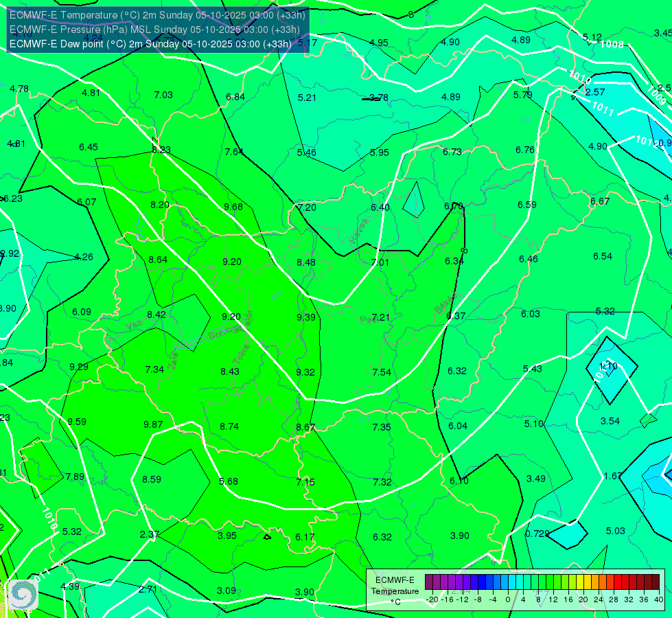Click the 3.78 temperature value
Image resolution: width=672 pixels, height=618 pixels.
coord(379,98)
